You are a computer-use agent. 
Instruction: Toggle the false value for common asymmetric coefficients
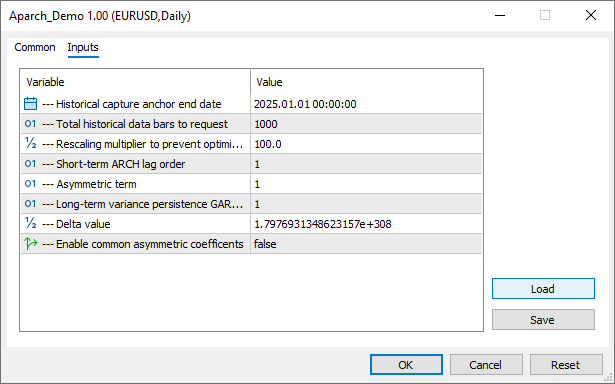coord(366,244)
